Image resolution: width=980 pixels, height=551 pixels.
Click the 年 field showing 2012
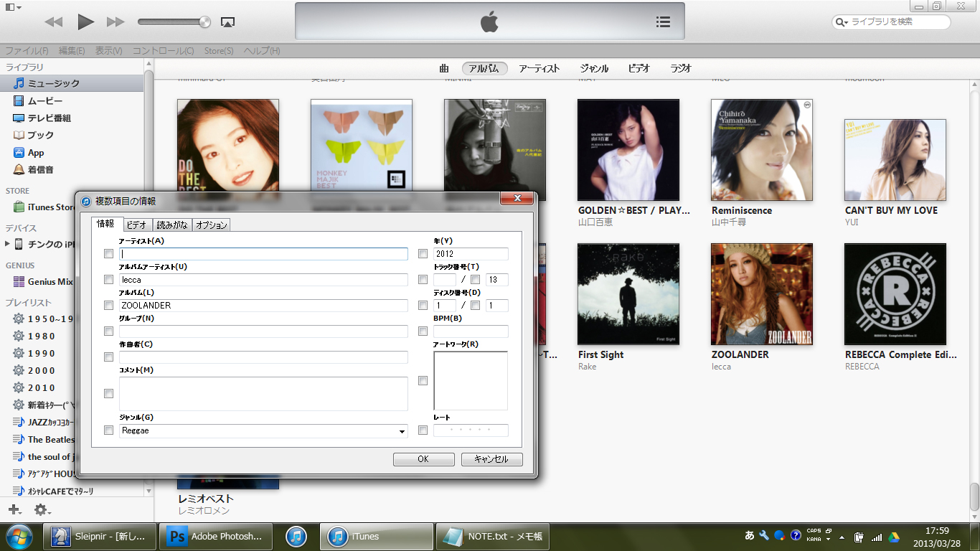(471, 254)
